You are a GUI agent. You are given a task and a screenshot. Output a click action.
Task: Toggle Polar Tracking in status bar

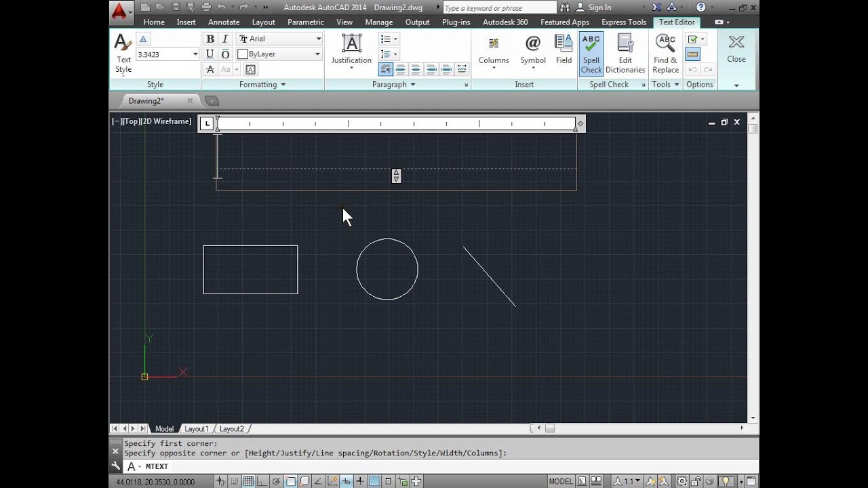(276, 481)
